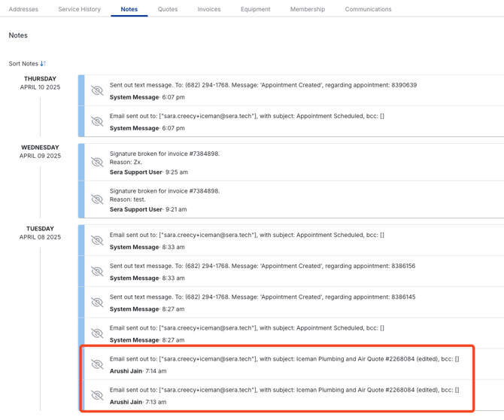Image resolution: width=504 pixels, height=420 pixels.
Task: Toggle visibility of the 8:33 am email note
Action: [97, 241]
